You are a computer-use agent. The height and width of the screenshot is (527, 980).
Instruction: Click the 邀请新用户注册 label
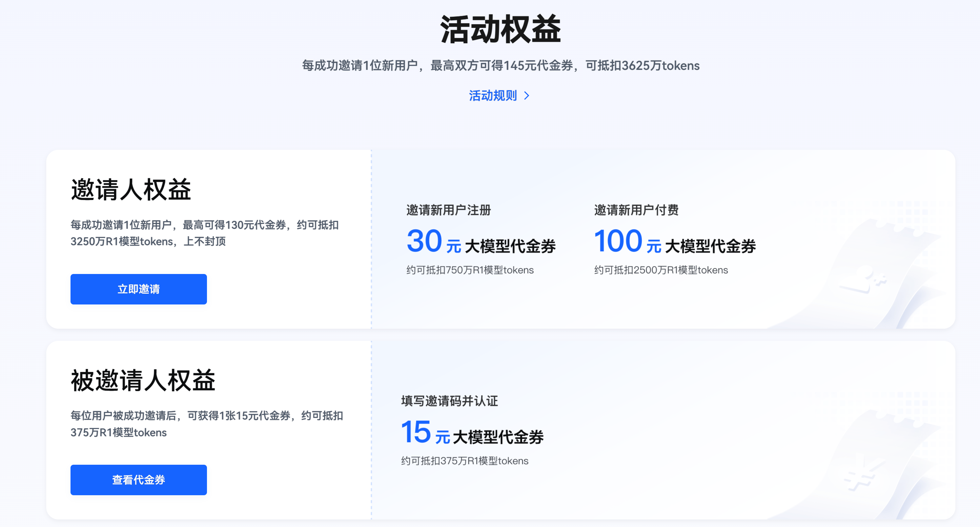449,210
